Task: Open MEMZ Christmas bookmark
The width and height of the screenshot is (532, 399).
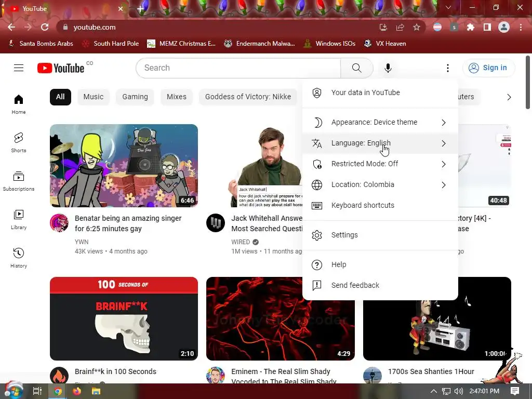Action: pos(181,44)
